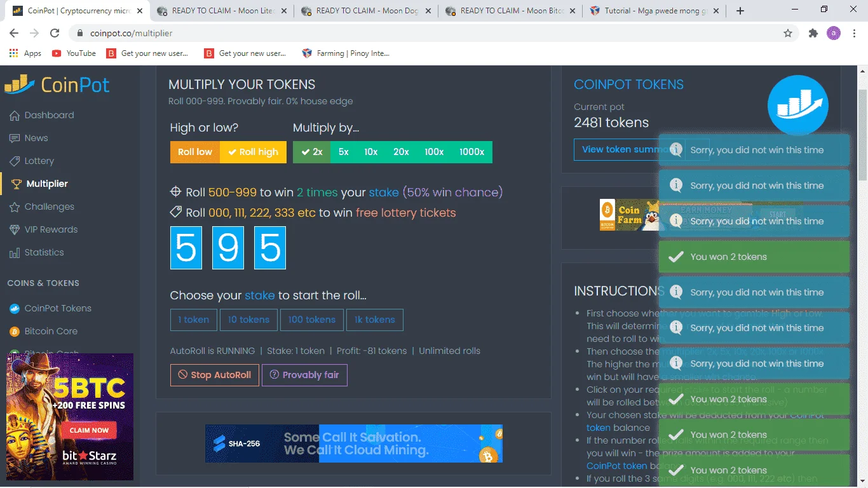Click Stop AutoRoll button
868x488 pixels.
(x=215, y=375)
